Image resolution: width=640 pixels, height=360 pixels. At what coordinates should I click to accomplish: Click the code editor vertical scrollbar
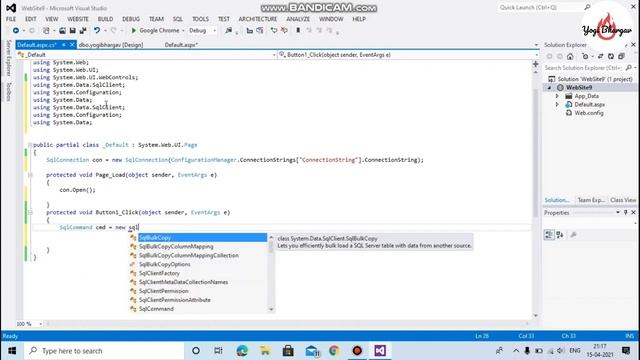tap(536, 153)
